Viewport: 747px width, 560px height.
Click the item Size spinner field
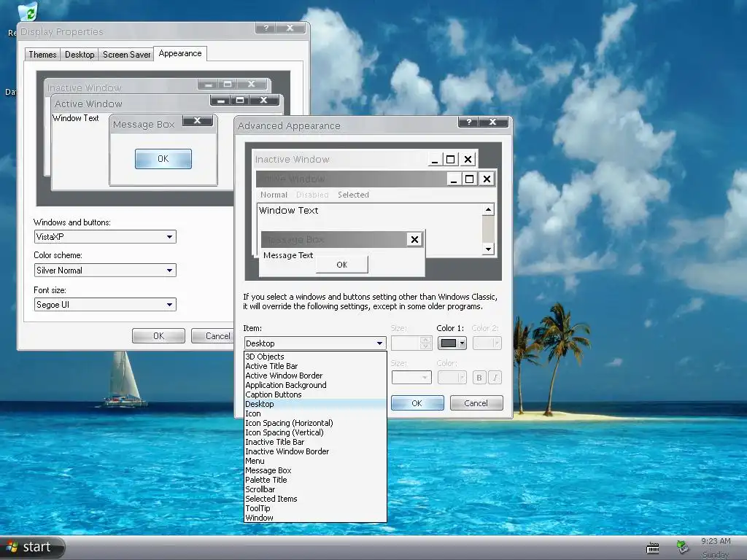pos(411,343)
